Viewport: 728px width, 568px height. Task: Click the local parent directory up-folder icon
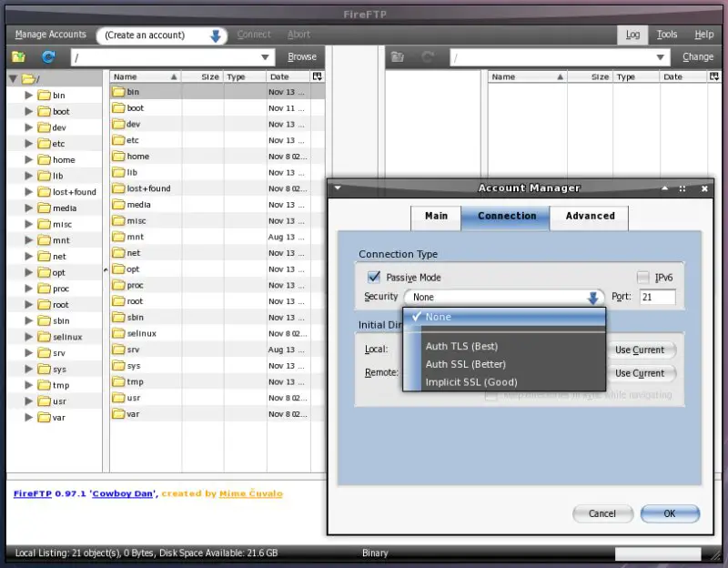click(18, 56)
